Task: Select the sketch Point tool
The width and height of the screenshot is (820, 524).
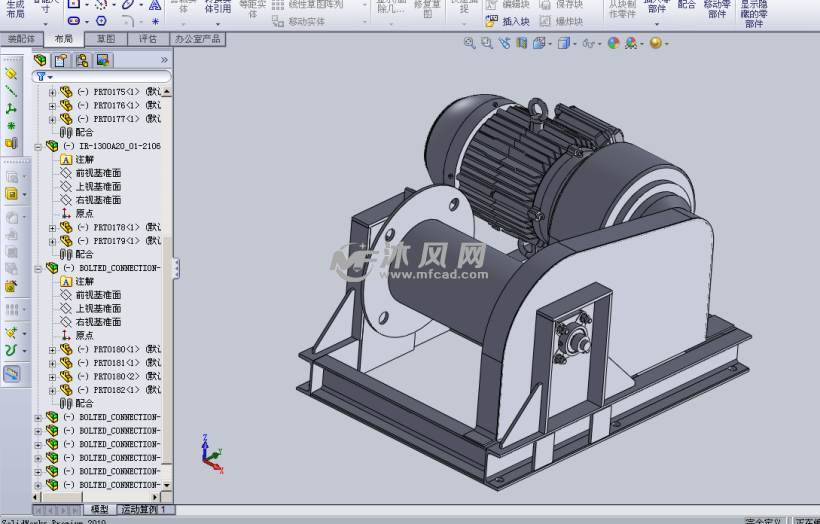Action: click(155, 21)
